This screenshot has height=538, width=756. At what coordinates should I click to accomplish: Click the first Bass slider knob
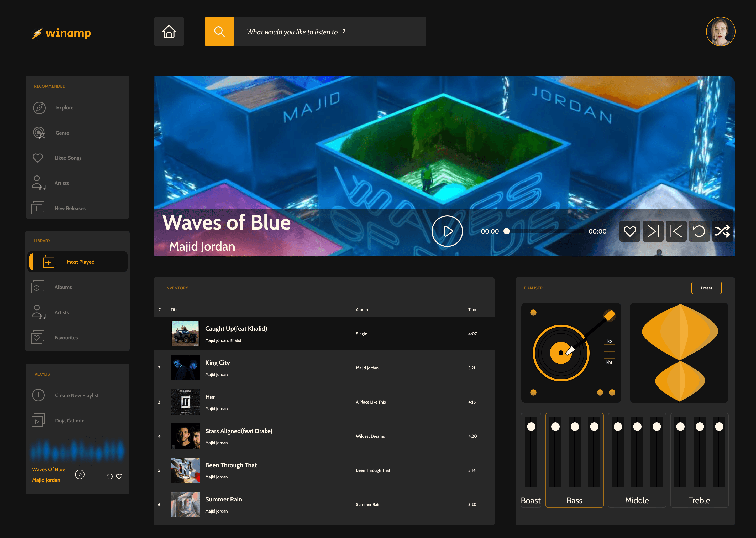[555, 427]
